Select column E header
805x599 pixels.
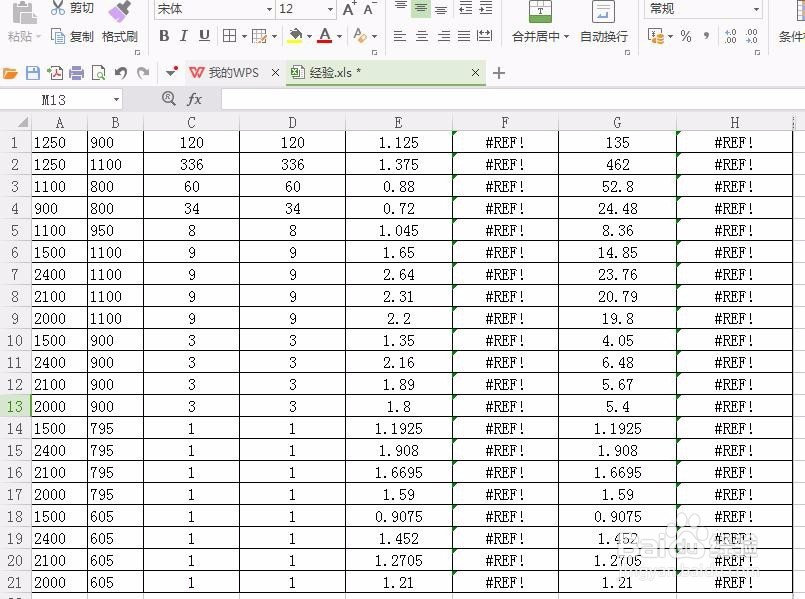click(x=398, y=123)
